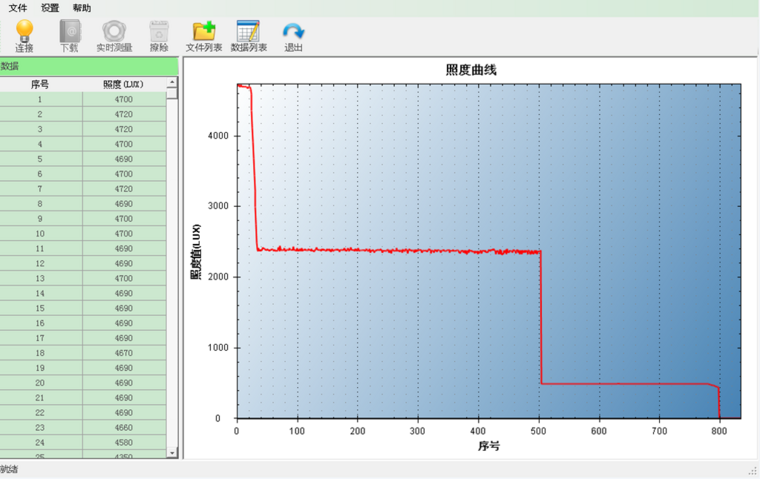The width and height of the screenshot is (760, 479).
Task: Select row 1 illuminance value 4700
Action: tap(124, 99)
